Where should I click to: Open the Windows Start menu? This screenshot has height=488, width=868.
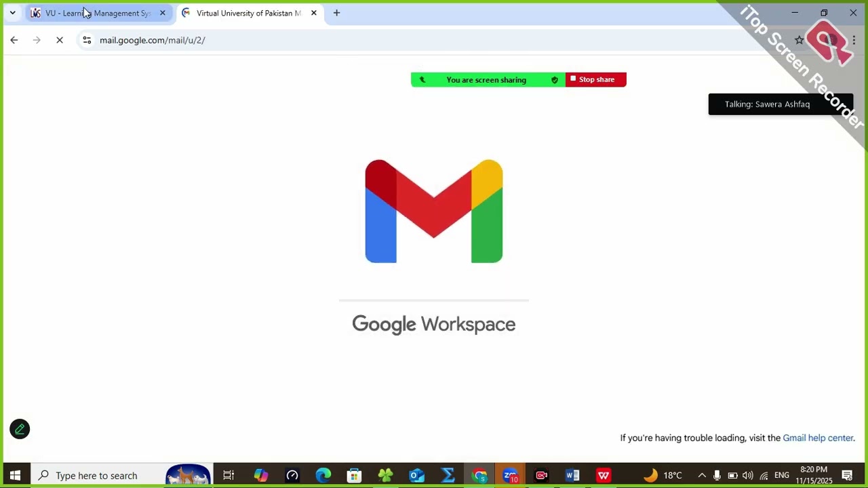15,475
